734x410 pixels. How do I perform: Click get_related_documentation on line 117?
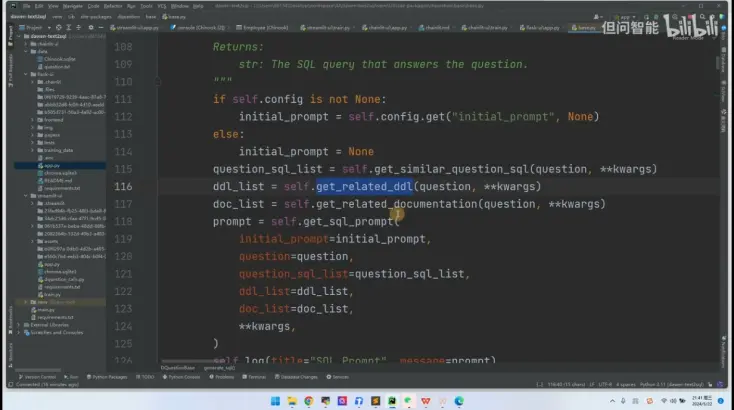[396, 204]
